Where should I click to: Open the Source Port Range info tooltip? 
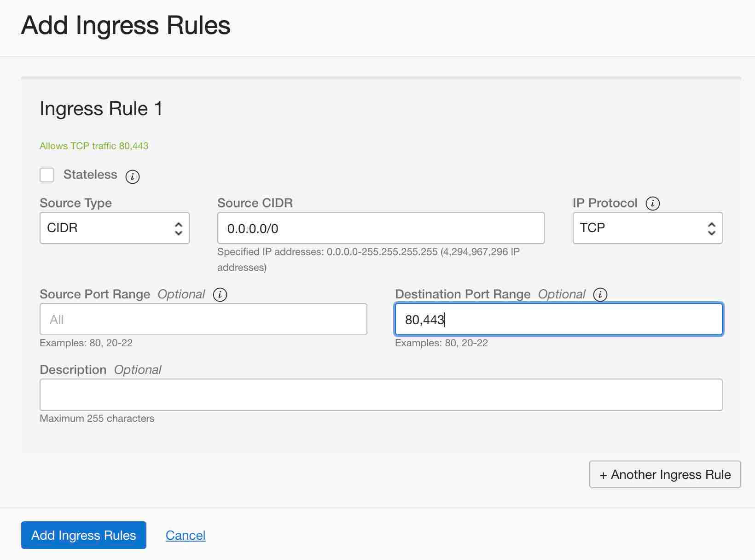point(220,295)
